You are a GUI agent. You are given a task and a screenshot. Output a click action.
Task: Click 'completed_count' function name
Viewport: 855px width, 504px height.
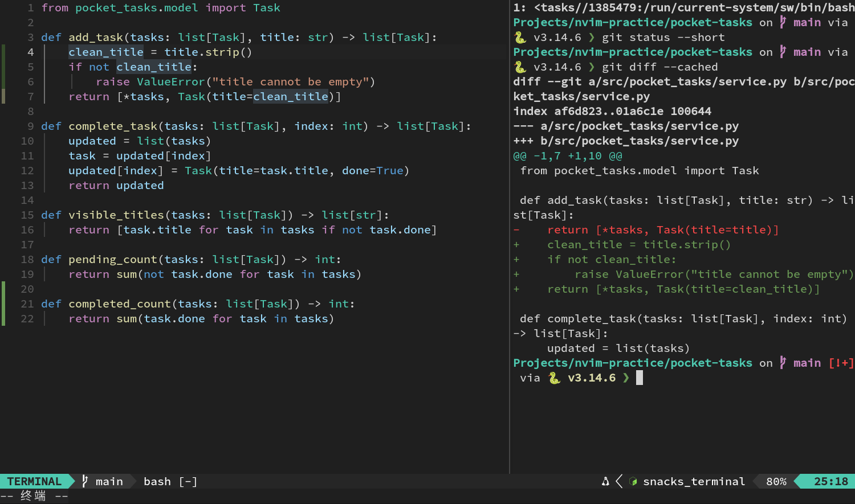tap(120, 304)
